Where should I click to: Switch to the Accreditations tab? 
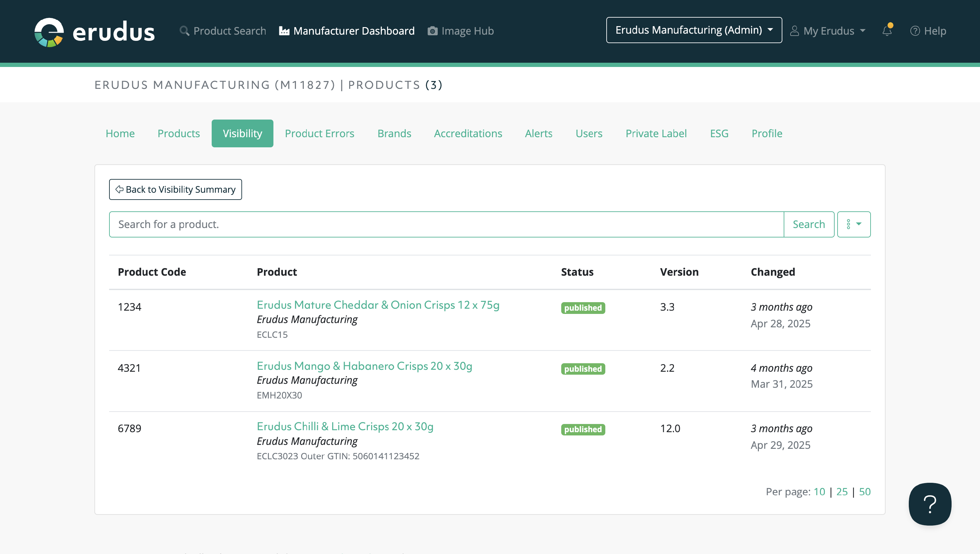click(x=467, y=134)
